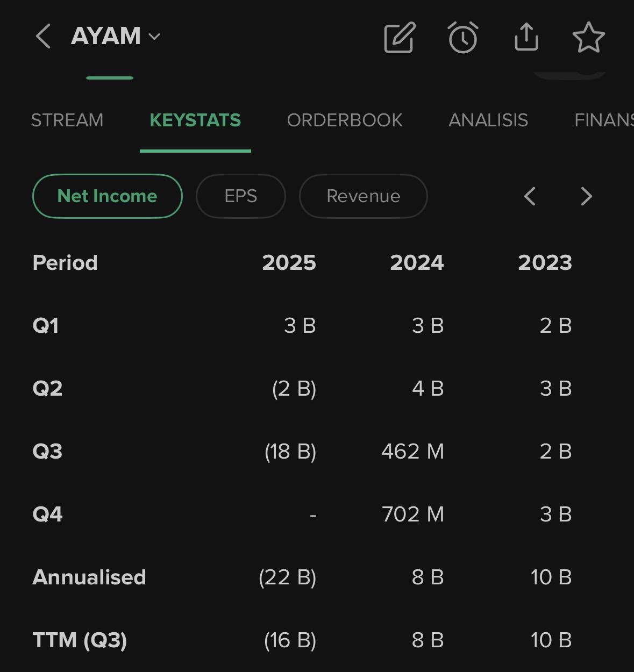Switch to the STREAM tab
Image resolution: width=634 pixels, height=672 pixels.
[67, 120]
